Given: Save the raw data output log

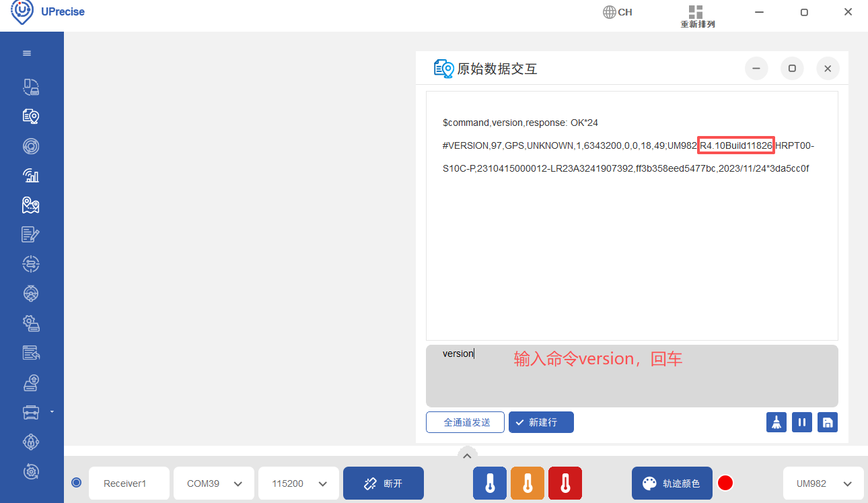Looking at the screenshot, I should [x=828, y=422].
